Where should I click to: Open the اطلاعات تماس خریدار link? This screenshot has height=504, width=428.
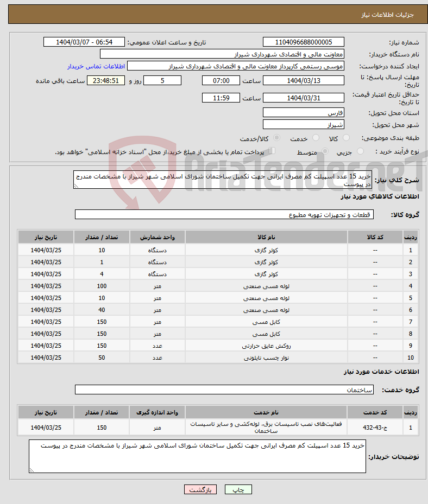(96, 66)
